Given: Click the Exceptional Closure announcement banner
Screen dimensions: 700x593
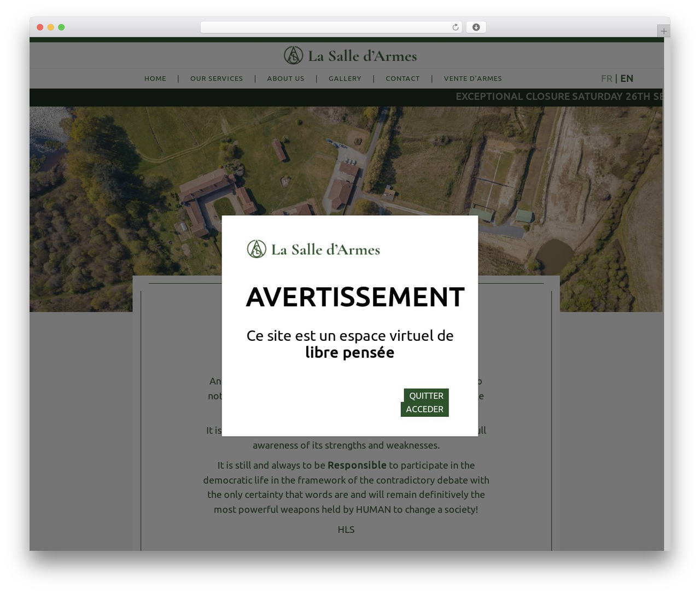Looking at the screenshot, I should [x=346, y=97].
